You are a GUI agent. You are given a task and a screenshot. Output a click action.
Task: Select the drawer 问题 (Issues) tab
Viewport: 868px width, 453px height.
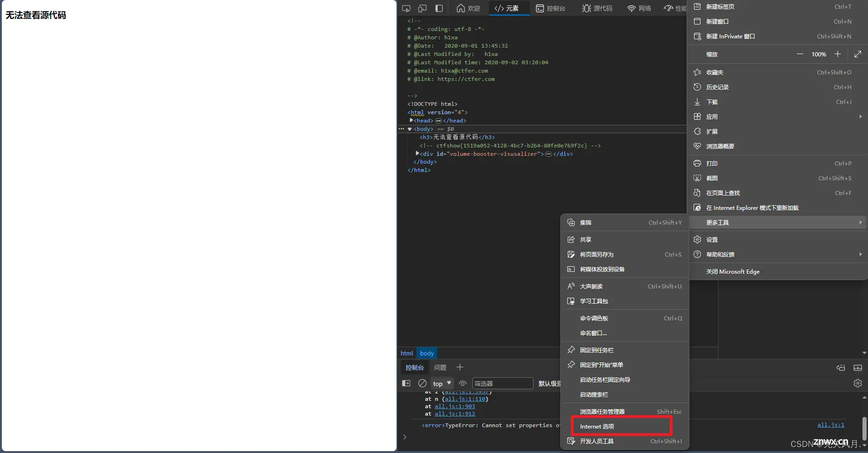440,367
